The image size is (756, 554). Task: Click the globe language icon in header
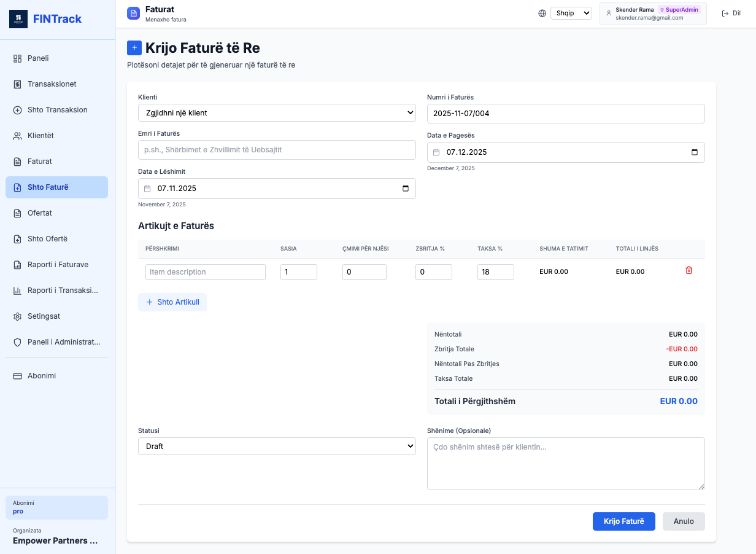coord(542,12)
